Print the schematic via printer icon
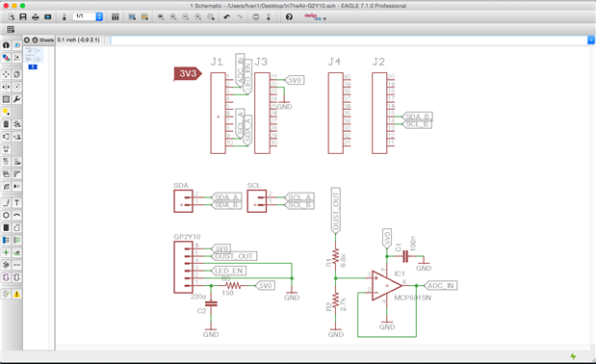This screenshot has height=364, width=596. pos(36,16)
